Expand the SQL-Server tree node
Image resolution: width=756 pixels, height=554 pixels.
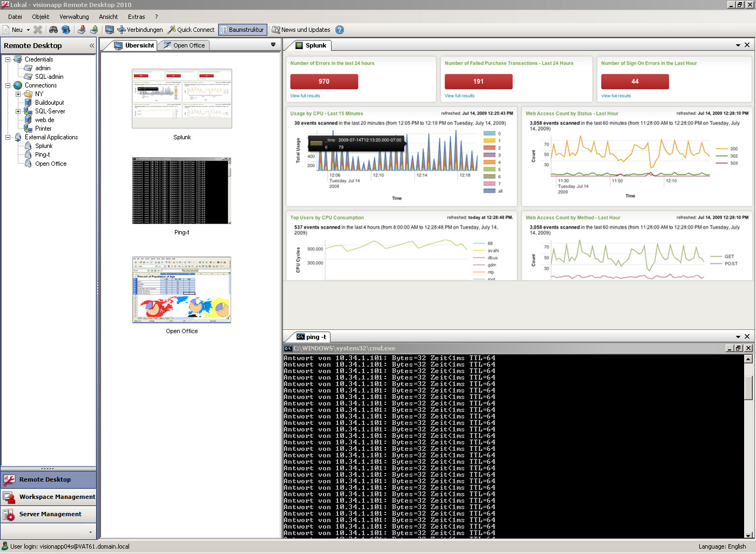[x=18, y=111]
